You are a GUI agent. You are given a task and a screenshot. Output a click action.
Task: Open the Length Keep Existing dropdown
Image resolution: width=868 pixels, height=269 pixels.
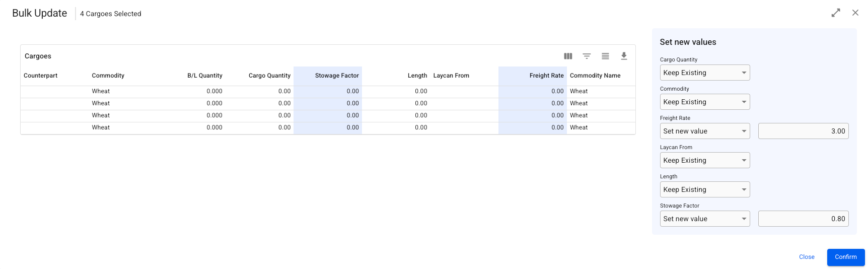point(704,189)
